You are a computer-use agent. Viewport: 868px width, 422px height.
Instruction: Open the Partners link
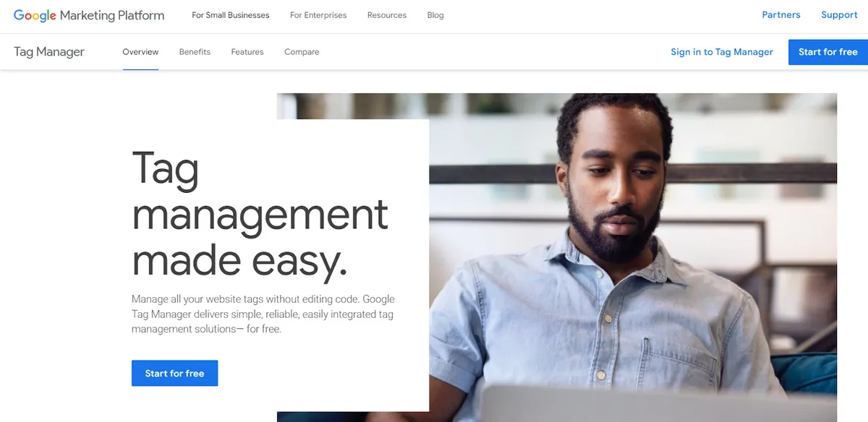pyautogui.click(x=781, y=15)
